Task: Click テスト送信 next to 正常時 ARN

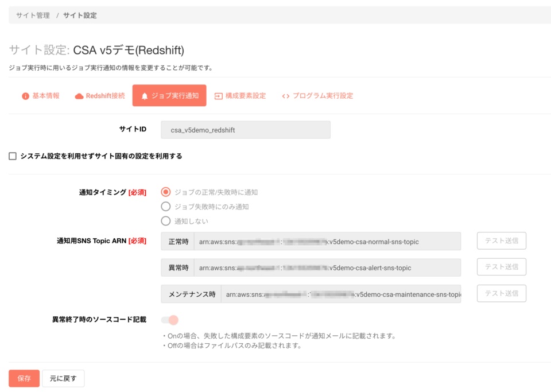Action: (501, 240)
